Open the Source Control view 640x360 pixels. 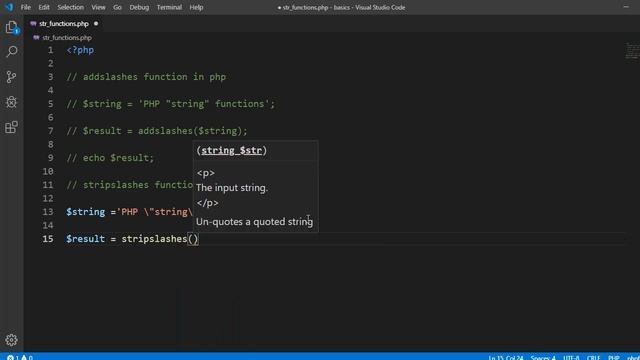pos(11,77)
